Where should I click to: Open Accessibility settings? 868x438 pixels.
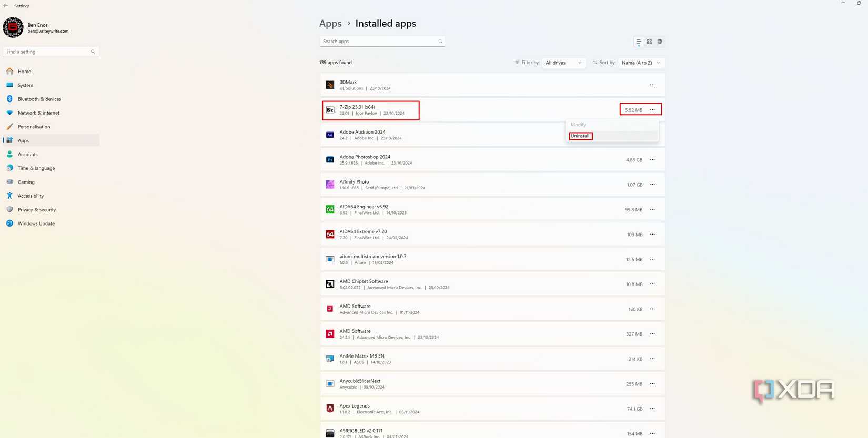pyautogui.click(x=51, y=196)
